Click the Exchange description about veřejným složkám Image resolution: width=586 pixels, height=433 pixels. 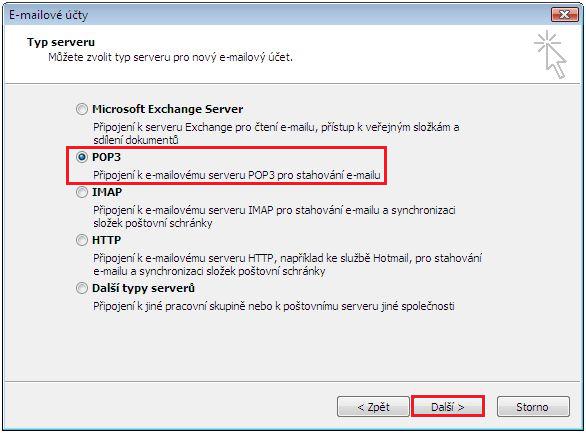tap(276, 133)
